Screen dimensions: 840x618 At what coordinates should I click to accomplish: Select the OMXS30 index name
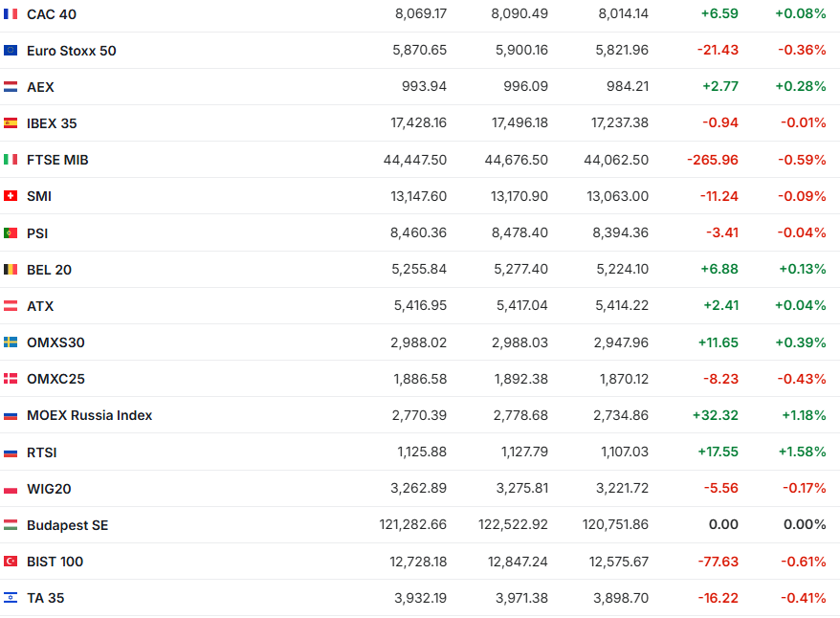point(55,342)
